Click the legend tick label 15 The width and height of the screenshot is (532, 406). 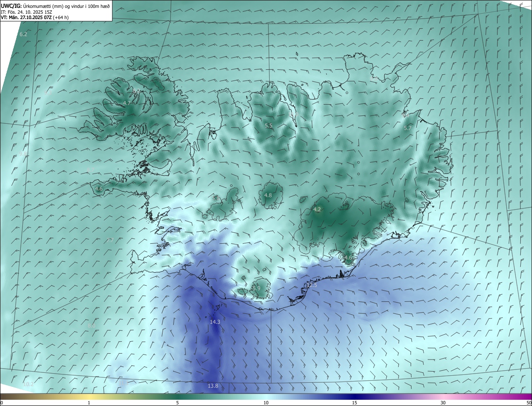click(355, 403)
